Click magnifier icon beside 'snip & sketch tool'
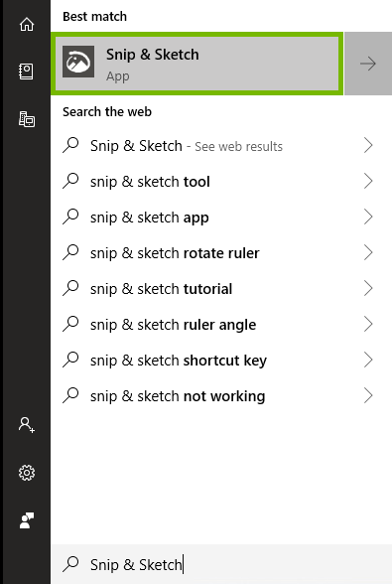This screenshot has width=392, height=584. 70,181
